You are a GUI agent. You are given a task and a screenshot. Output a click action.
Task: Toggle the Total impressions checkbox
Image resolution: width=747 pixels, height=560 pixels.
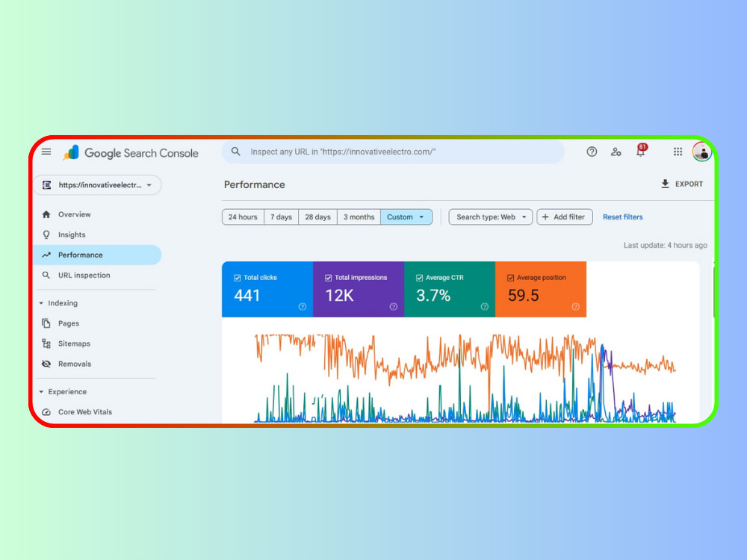[x=328, y=278]
